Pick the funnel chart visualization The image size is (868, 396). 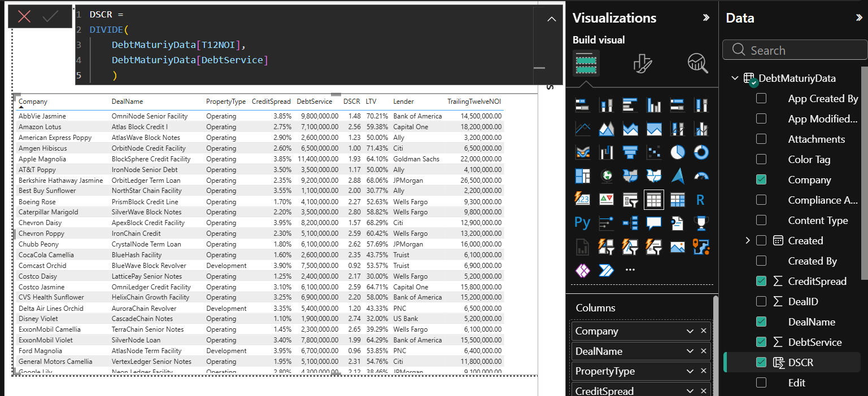click(630, 152)
